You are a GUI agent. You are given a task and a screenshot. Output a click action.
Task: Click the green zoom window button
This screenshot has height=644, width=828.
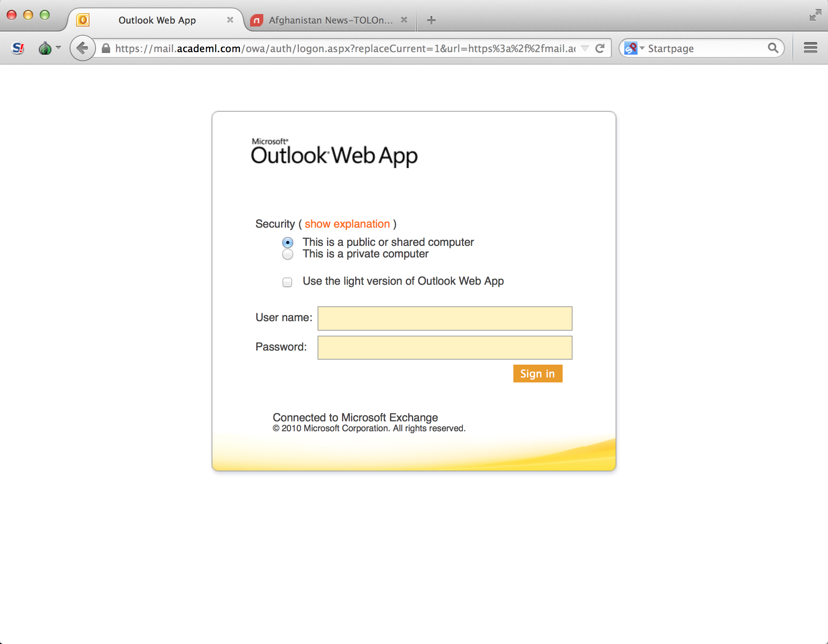click(45, 15)
